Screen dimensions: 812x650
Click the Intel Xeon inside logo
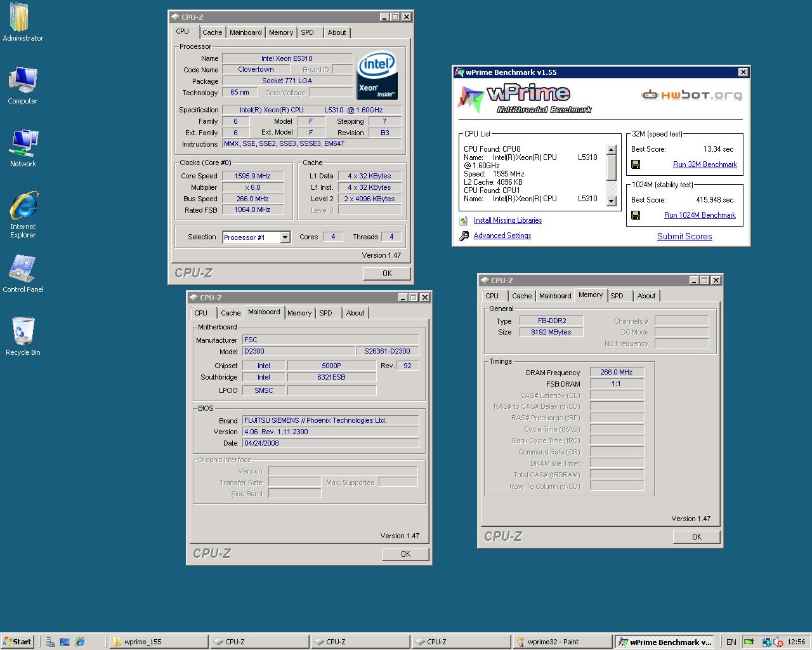tap(377, 76)
